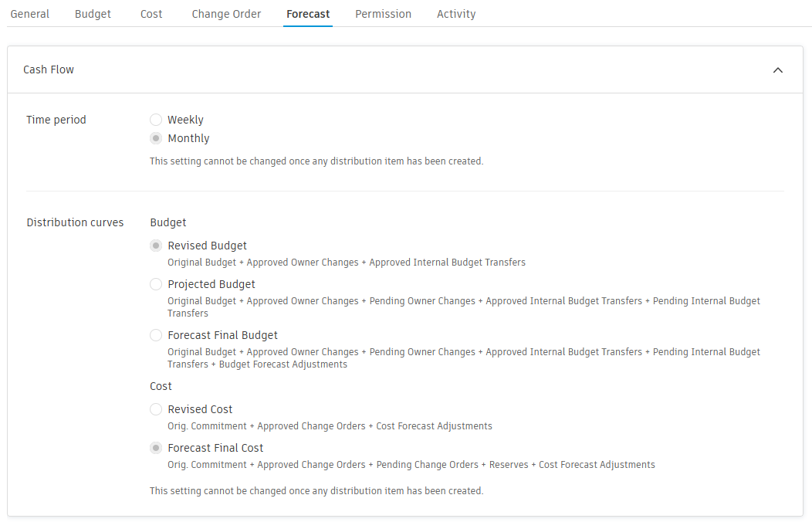
Task: Select Revised Cost radio button
Action: tap(156, 409)
